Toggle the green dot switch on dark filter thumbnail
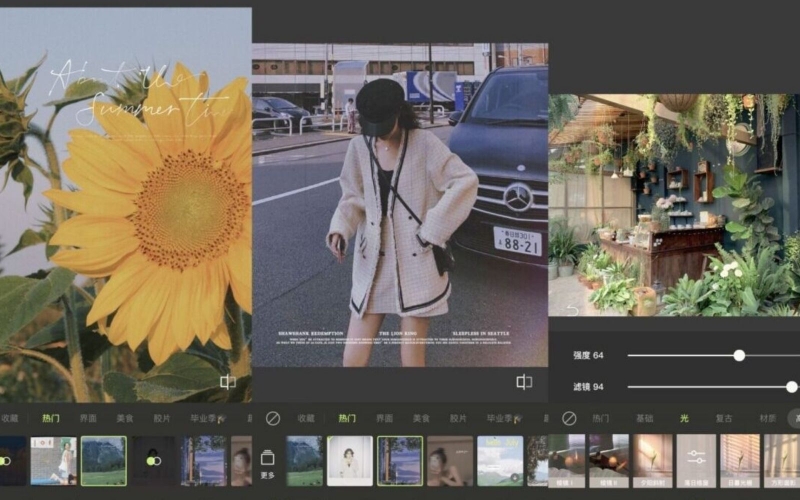Screen dimensions: 800x500 point(153,461)
